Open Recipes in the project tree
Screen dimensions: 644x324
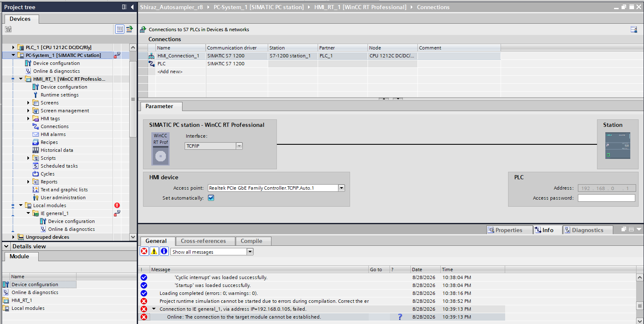(x=49, y=142)
